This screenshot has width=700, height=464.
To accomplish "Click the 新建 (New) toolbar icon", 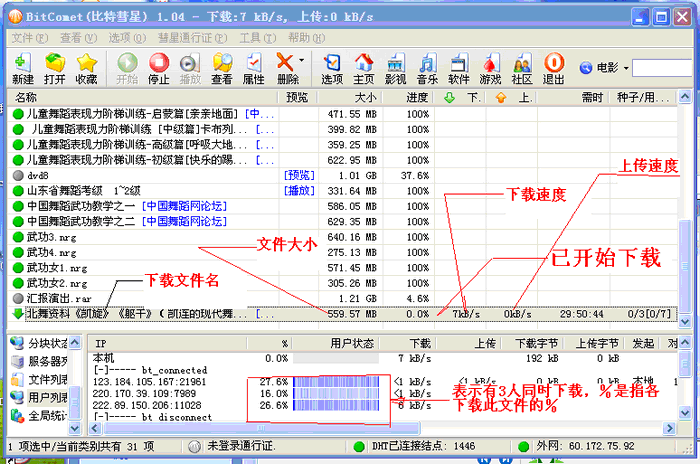I will coord(22,68).
